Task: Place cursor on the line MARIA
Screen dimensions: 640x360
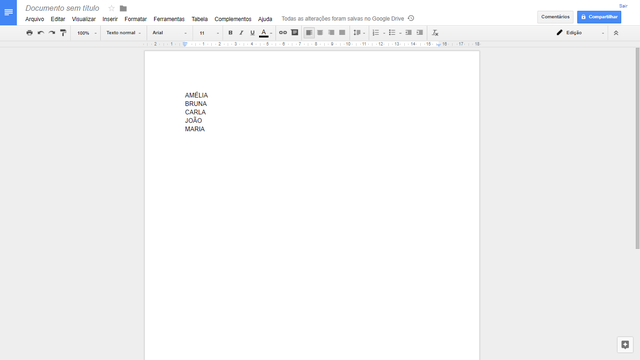Action: 195,129
